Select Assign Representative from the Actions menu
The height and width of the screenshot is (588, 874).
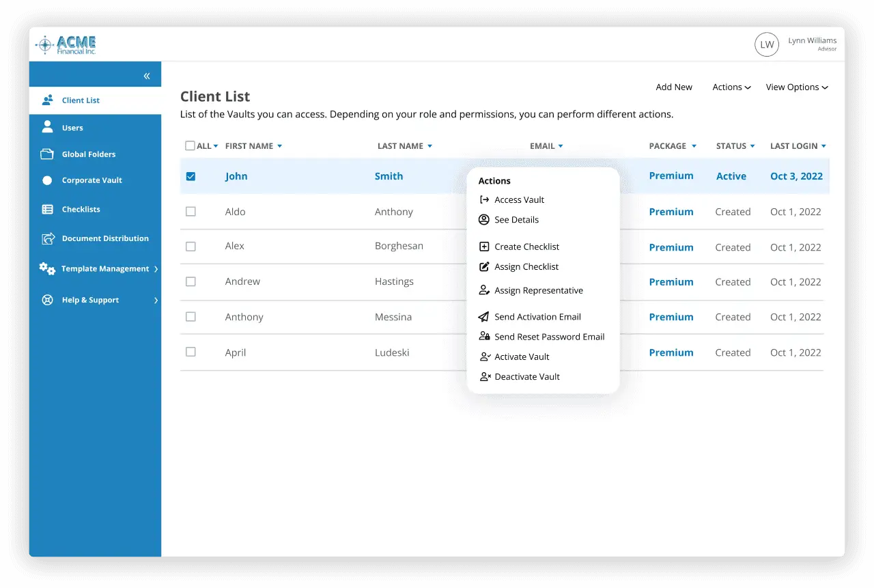pyautogui.click(x=539, y=290)
